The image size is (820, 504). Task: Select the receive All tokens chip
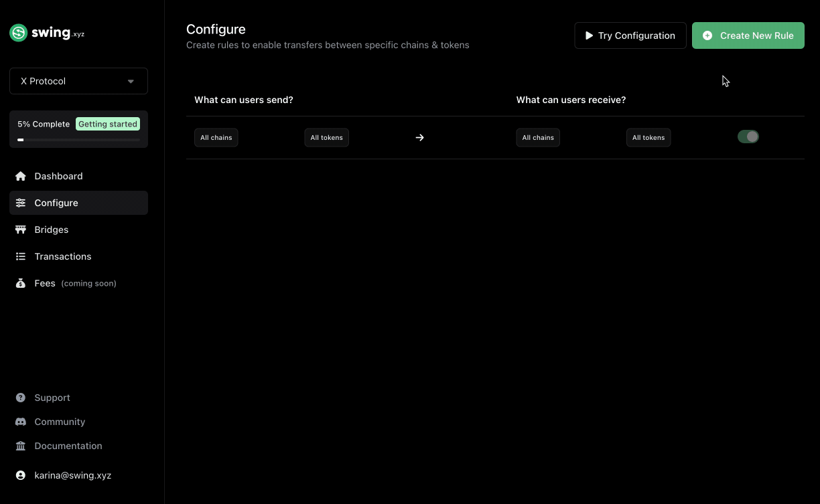(x=648, y=138)
